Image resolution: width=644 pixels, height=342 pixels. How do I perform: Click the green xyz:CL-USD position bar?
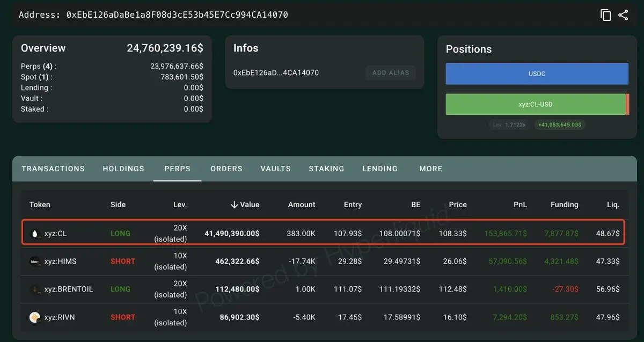pos(536,104)
